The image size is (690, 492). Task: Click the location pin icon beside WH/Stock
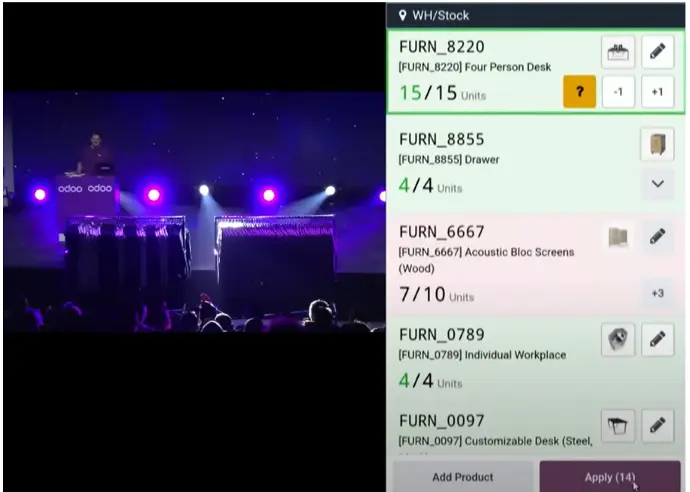(402, 16)
